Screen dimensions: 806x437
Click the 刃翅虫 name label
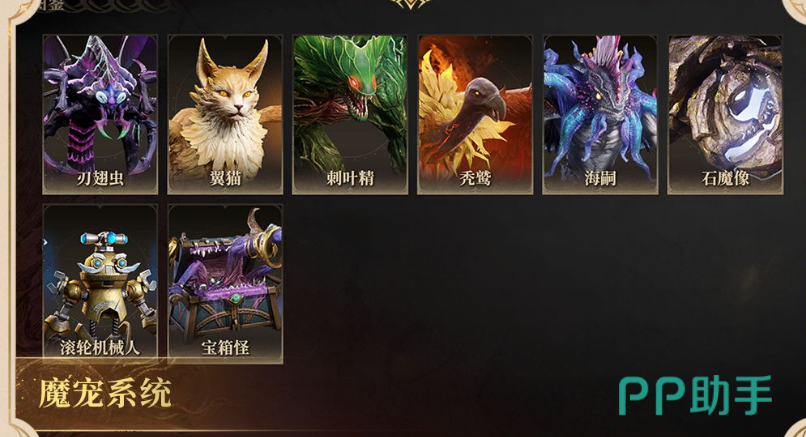[x=100, y=178]
